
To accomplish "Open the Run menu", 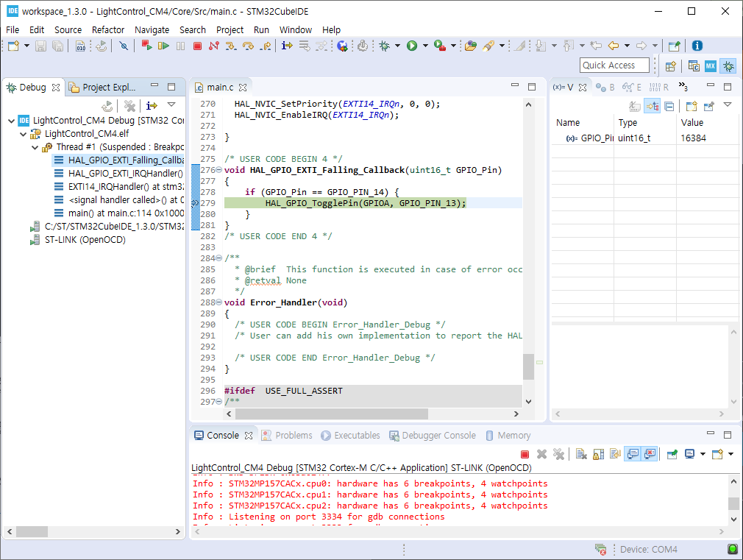I will click(261, 30).
